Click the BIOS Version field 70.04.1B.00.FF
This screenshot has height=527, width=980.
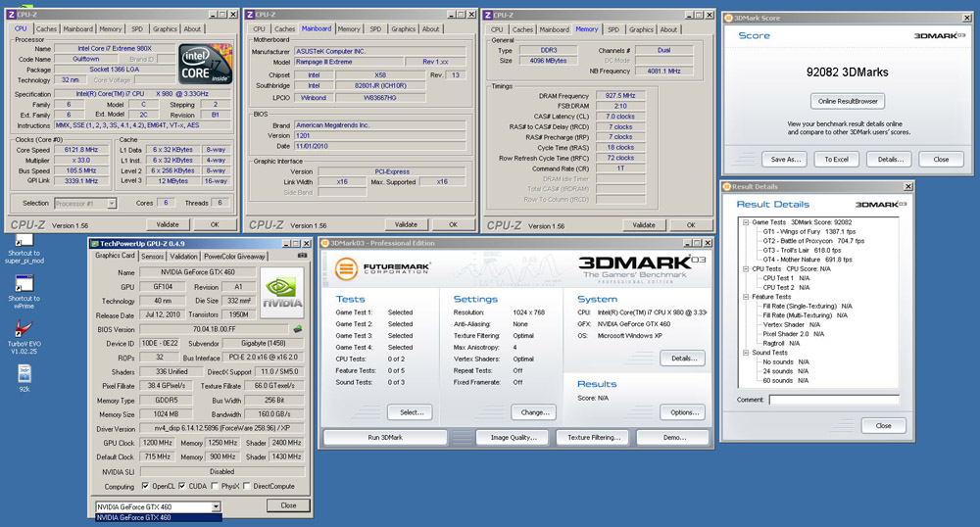[x=214, y=329]
